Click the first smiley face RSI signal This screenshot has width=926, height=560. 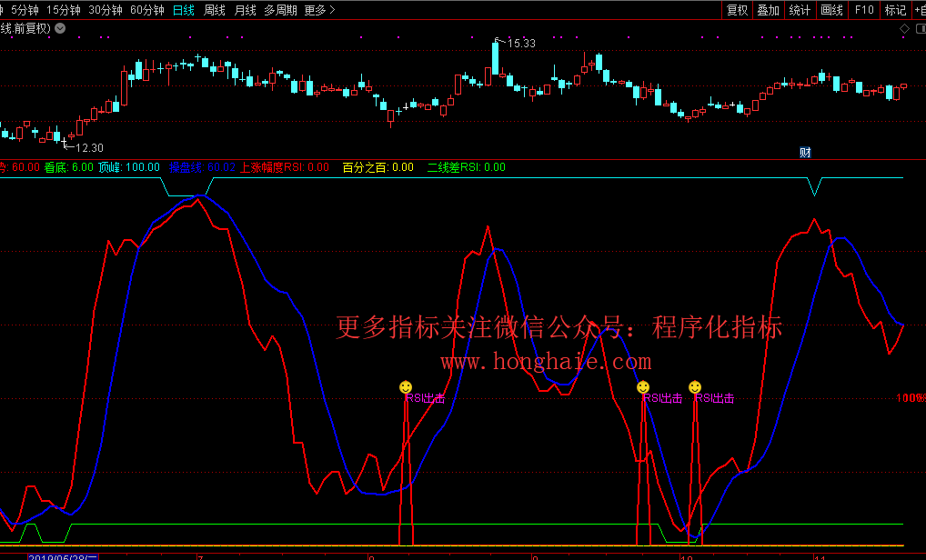[406, 387]
